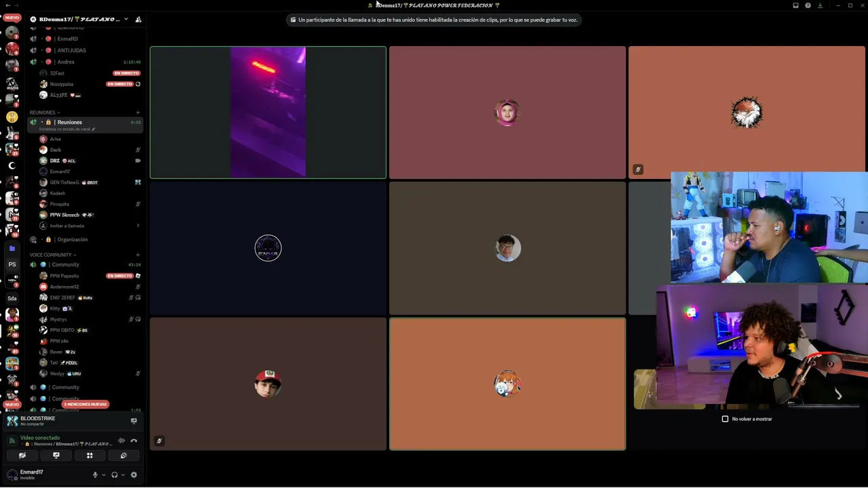Image resolution: width=868 pixels, height=488 pixels.
Task: Select the red-cap avatar participant tile
Action: (x=268, y=384)
